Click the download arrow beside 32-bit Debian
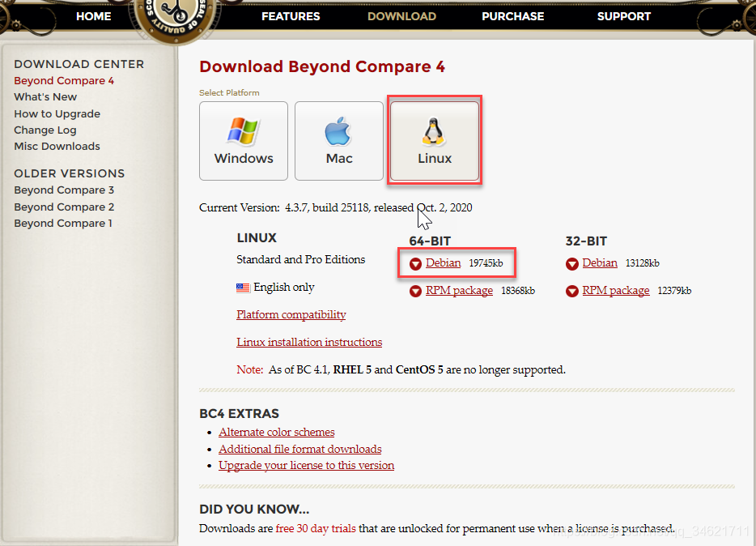The width and height of the screenshot is (756, 546). coord(571,264)
